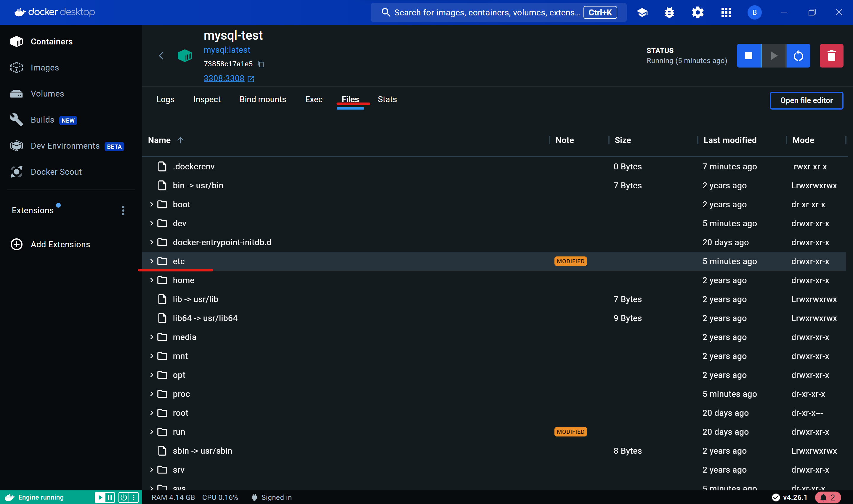Copy the container ID 73858c17a1e5
The image size is (853, 504).
(261, 64)
